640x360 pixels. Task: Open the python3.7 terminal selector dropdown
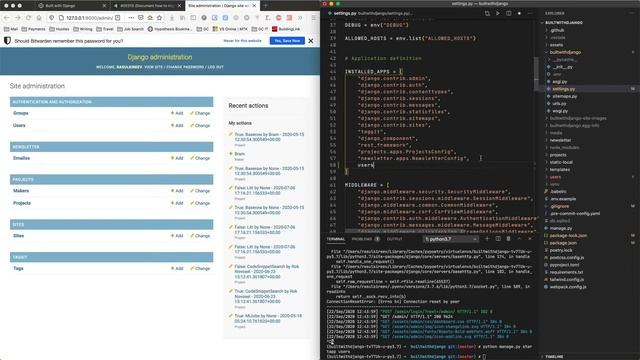(451, 239)
